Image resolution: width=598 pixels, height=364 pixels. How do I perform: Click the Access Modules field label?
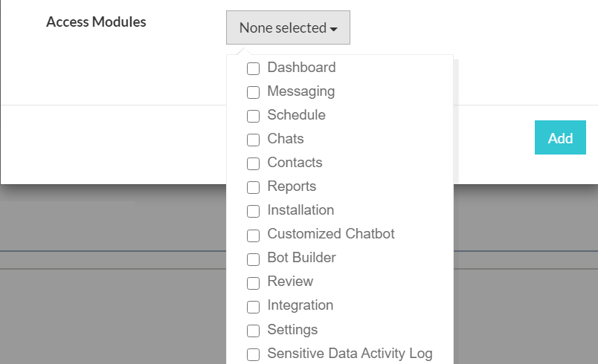tap(96, 22)
